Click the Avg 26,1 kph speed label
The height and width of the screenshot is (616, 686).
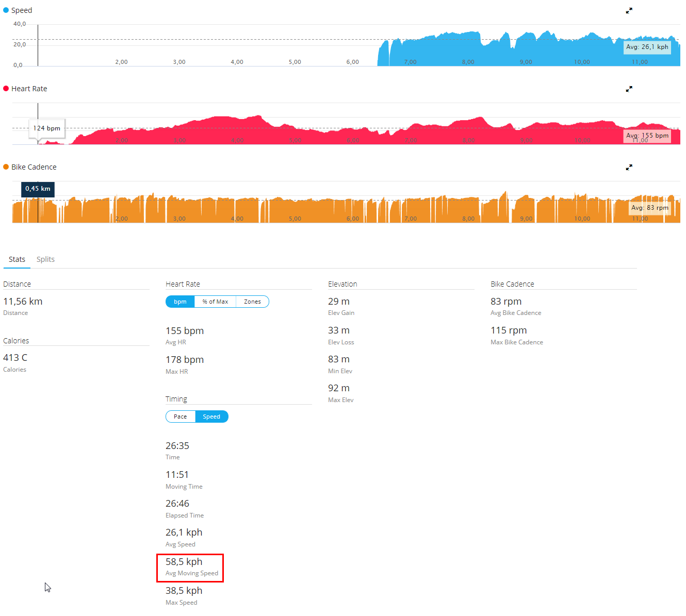647,47
